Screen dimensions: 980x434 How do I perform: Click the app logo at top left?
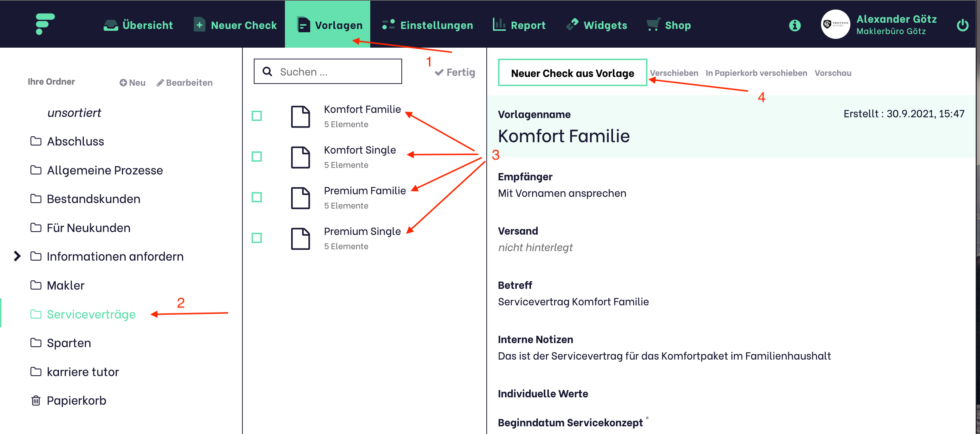tap(45, 24)
